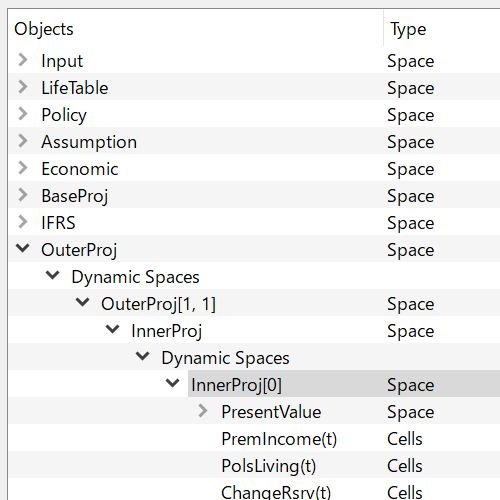Collapse the OuterProj space node
The width and height of the screenshot is (500, 500).
[x=23, y=248]
